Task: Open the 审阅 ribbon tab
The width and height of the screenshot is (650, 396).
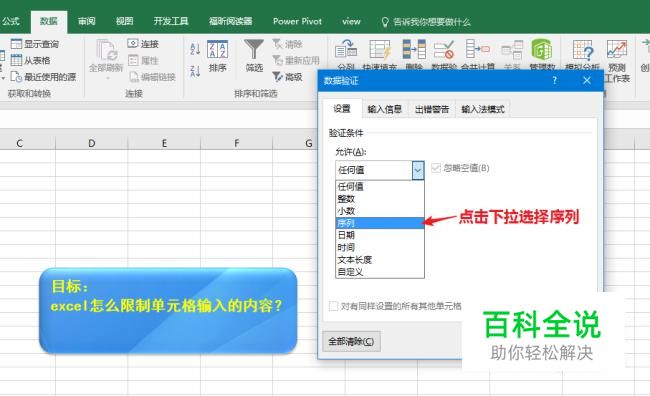Action: coord(87,21)
